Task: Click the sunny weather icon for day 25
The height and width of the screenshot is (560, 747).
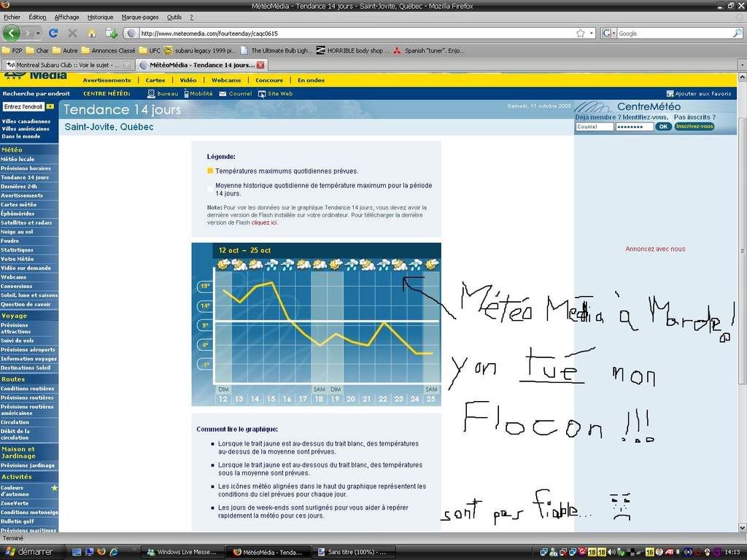Action: pyautogui.click(x=431, y=264)
